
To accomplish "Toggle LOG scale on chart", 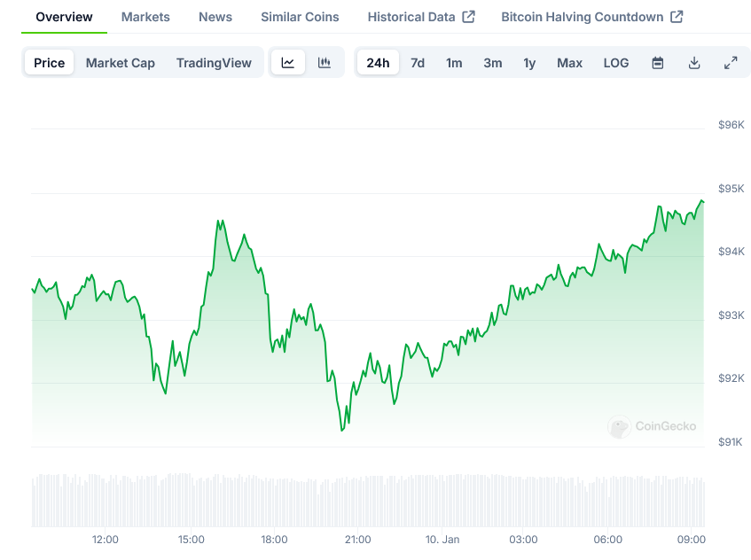I will coord(616,63).
